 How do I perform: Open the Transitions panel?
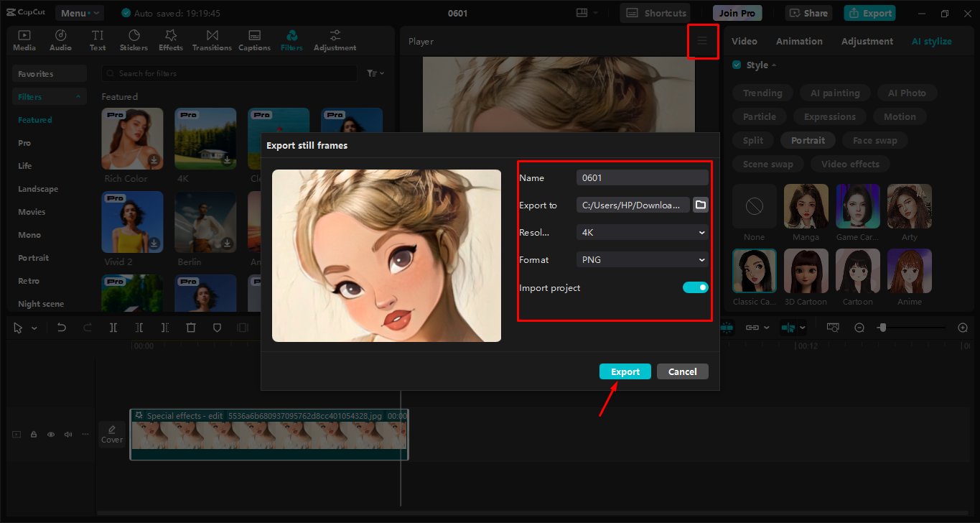212,40
